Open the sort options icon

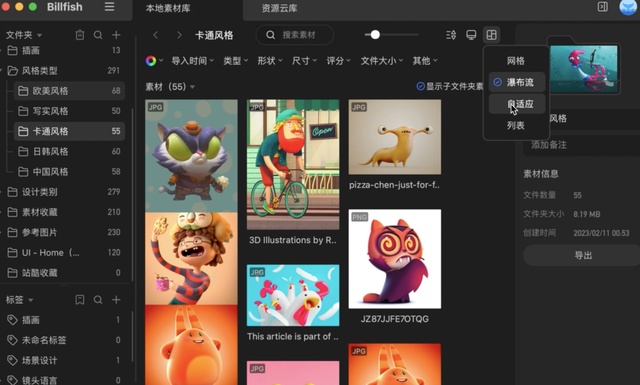451,35
